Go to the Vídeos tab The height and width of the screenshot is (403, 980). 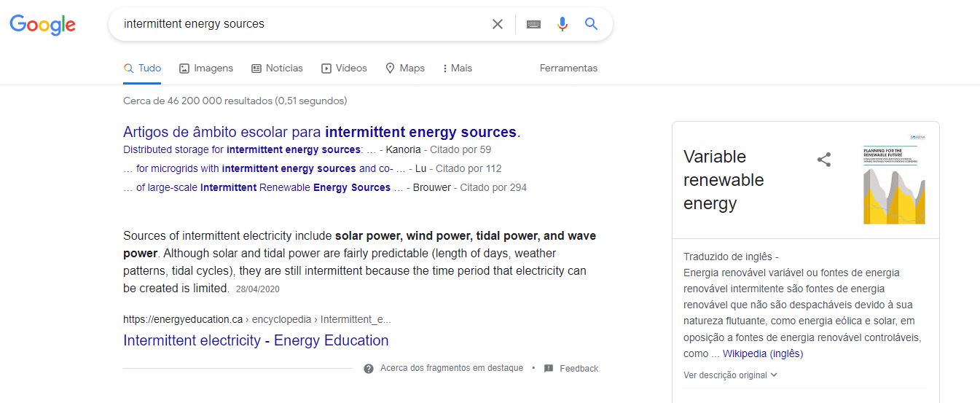pos(344,69)
